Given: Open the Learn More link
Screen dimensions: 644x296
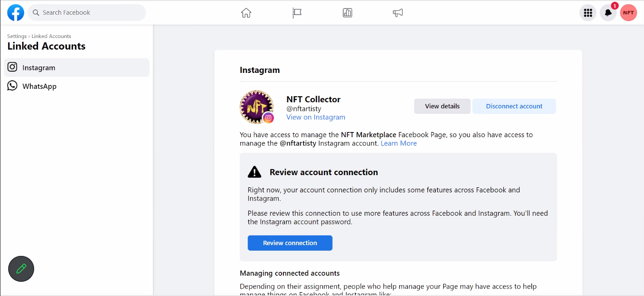Looking at the screenshot, I should [399, 143].
